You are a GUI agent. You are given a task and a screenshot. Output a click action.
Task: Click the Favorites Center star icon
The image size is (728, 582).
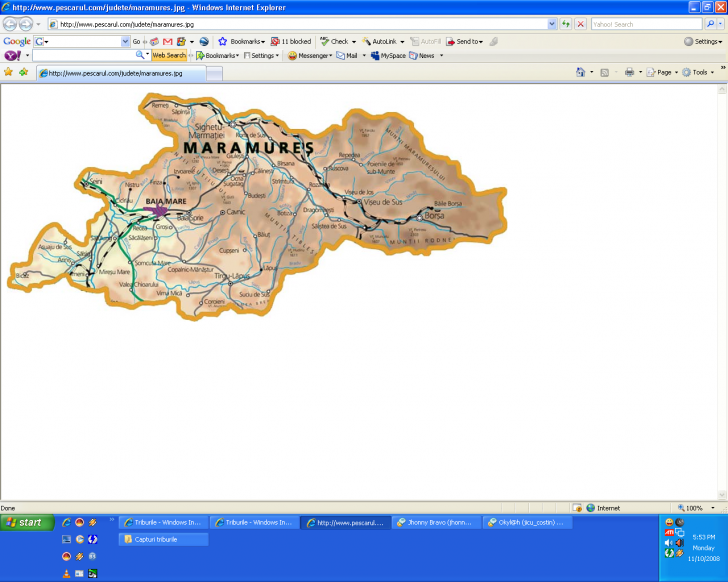click(x=9, y=72)
